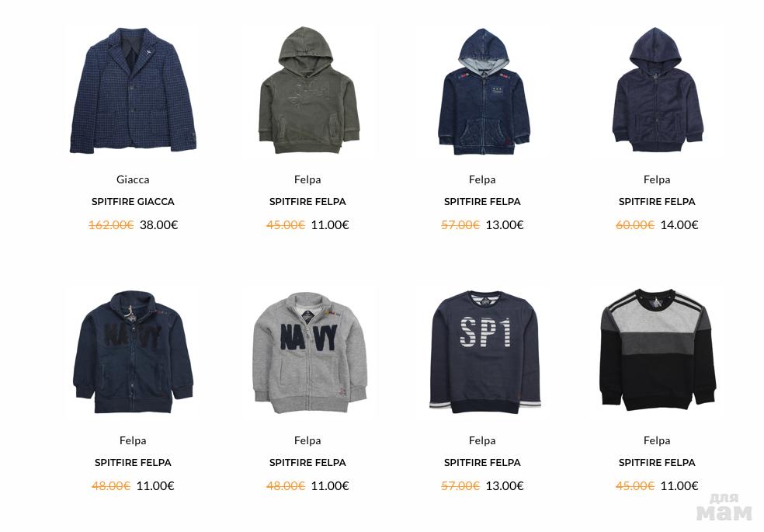Click SPITFIRE FELPA title under grey NAVY sweatshirt

307,463
